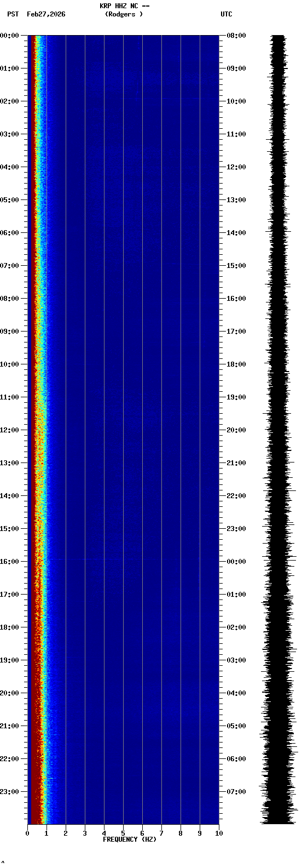Select the PST time label '15:00'
Screen dimensions: 302x868
(x=9, y=529)
